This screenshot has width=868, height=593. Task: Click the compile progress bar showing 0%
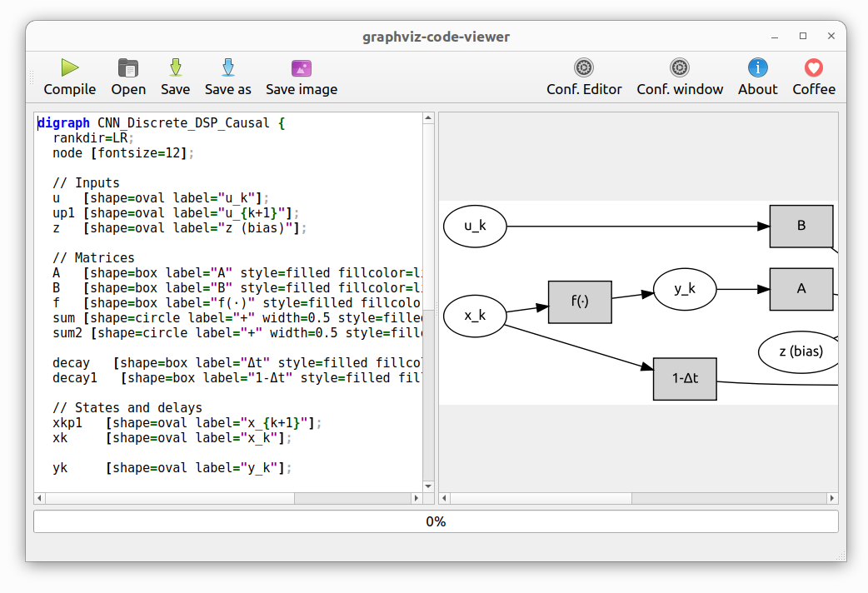[x=434, y=521]
